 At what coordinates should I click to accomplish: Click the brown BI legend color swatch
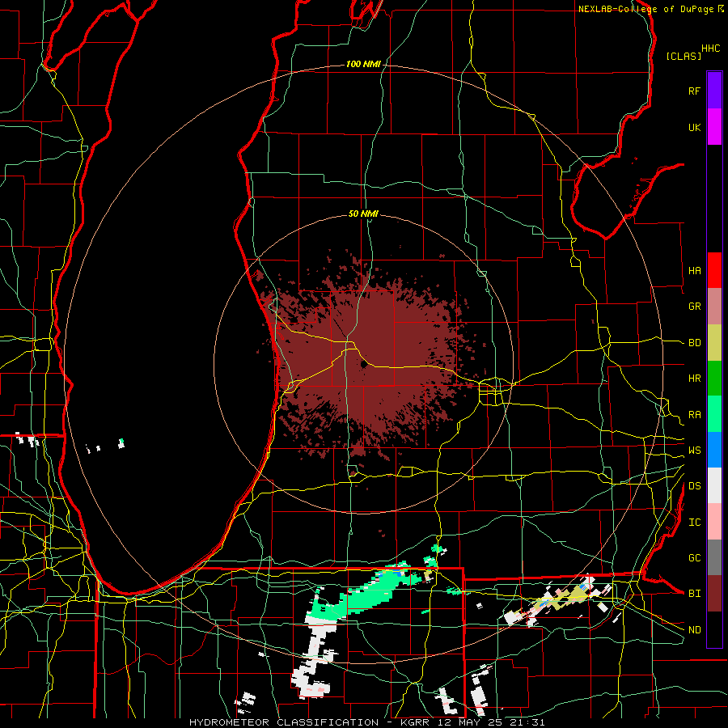click(x=714, y=594)
